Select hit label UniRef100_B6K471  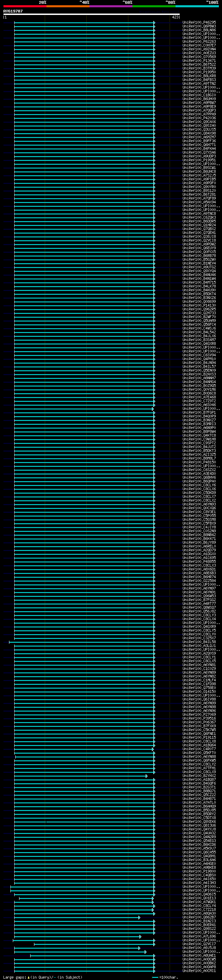coord(199,539)
